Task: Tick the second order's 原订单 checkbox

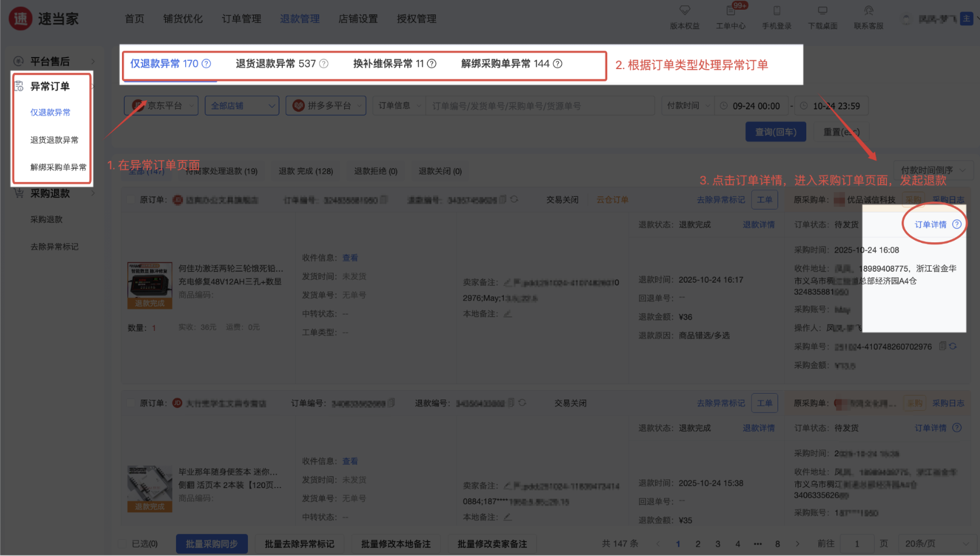Action: 131,403
